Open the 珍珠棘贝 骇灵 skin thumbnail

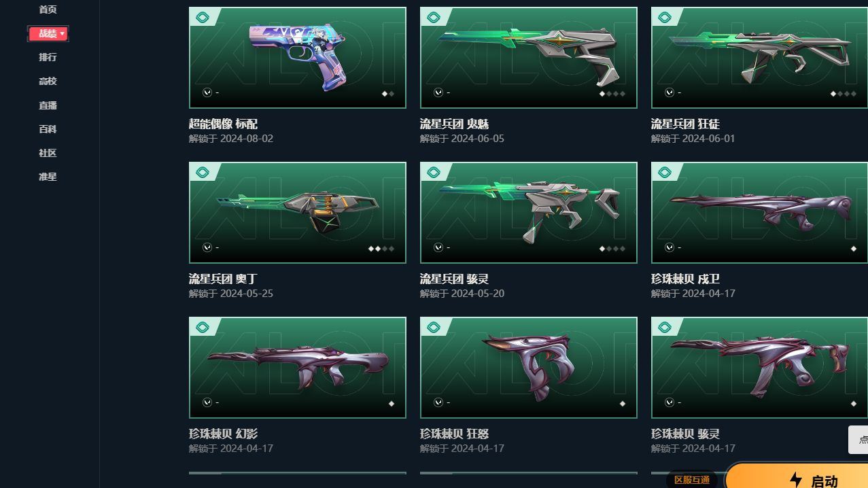click(759, 368)
